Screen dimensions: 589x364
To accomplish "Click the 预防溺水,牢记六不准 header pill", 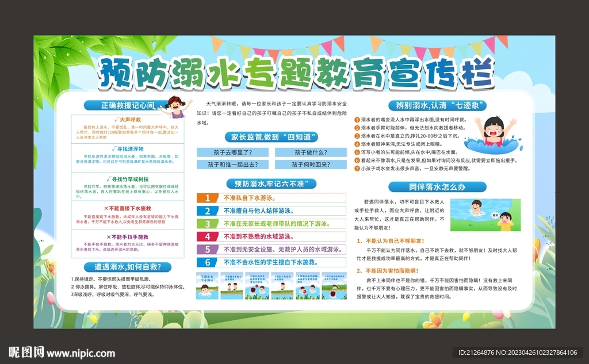I will coord(271,183).
